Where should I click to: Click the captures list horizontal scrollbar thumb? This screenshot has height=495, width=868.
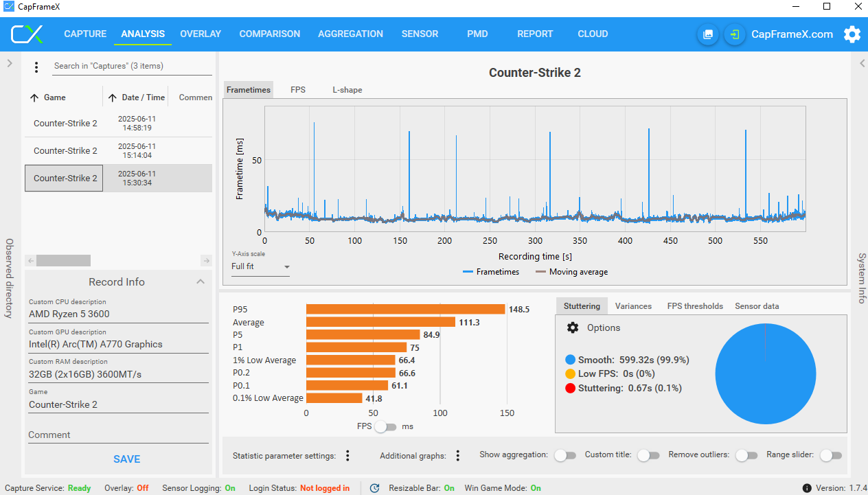tap(63, 261)
